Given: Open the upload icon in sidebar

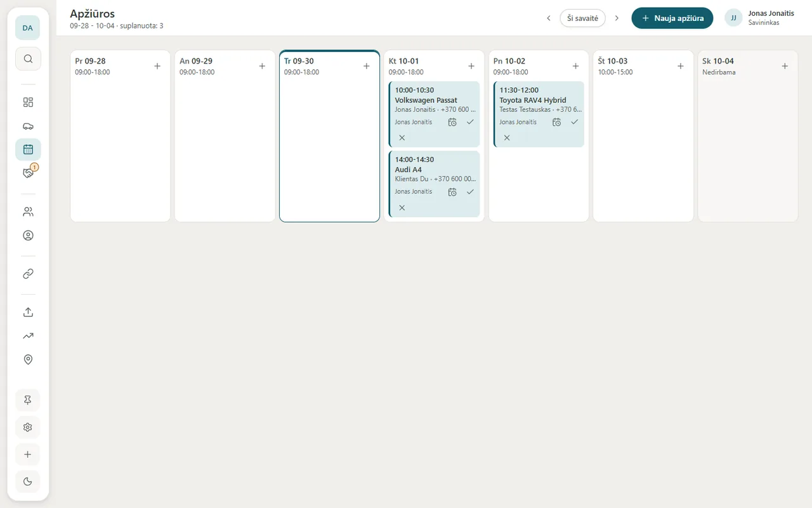Looking at the screenshot, I should [28, 312].
